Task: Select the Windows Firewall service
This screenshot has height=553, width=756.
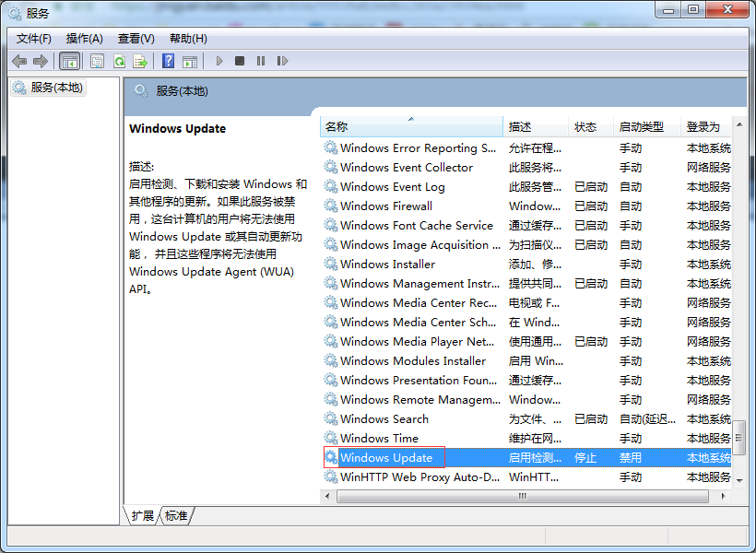Action: (x=526, y=206)
